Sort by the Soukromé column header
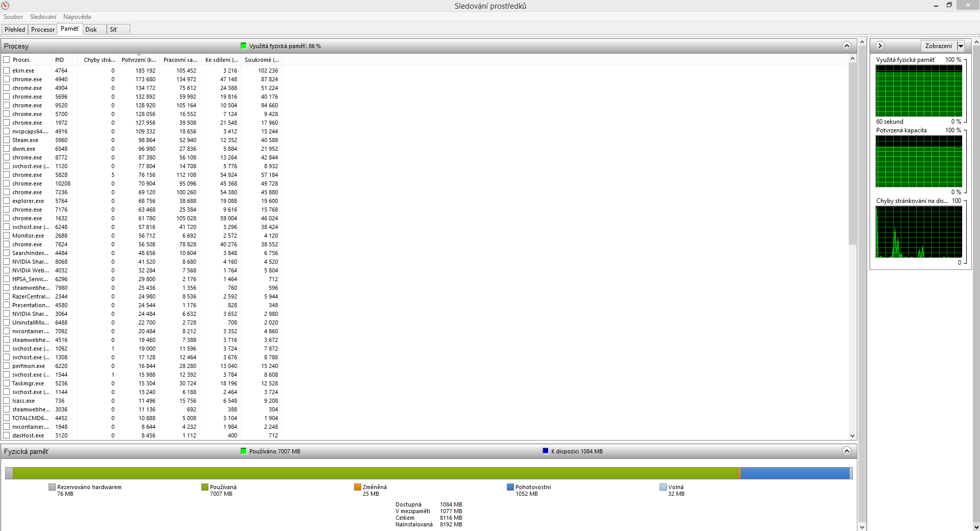Screen dimensions: 980x531 [261, 60]
